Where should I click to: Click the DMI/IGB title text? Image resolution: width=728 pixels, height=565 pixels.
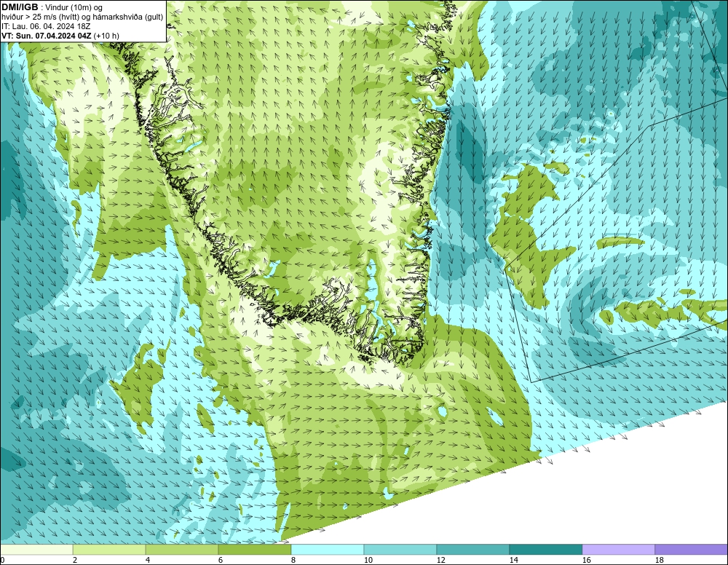(x=20, y=7)
